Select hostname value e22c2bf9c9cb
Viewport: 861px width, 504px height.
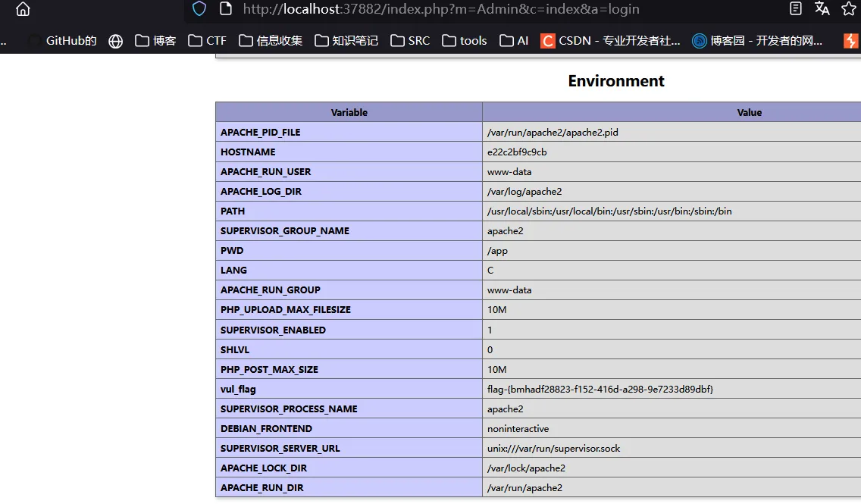[x=517, y=152]
